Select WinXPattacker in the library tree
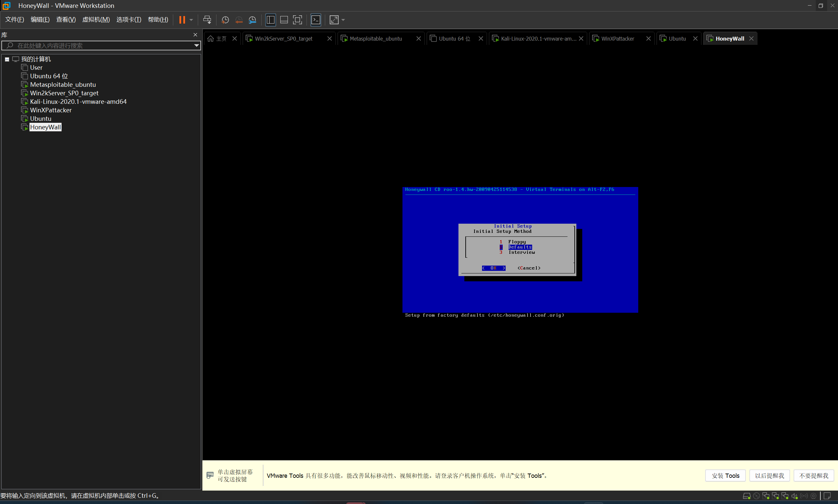 (x=50, y=110)
